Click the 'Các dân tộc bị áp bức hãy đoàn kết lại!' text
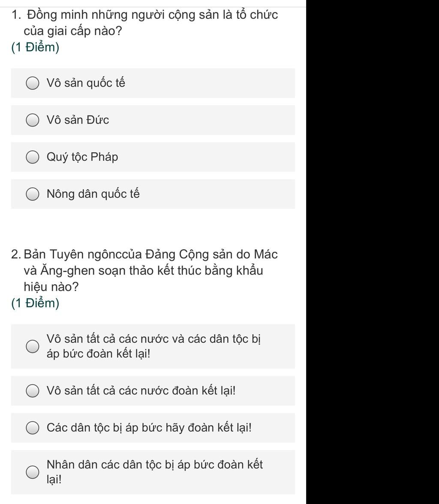Image resolution: width=439 pixels, height=504 pixels. 149,428
